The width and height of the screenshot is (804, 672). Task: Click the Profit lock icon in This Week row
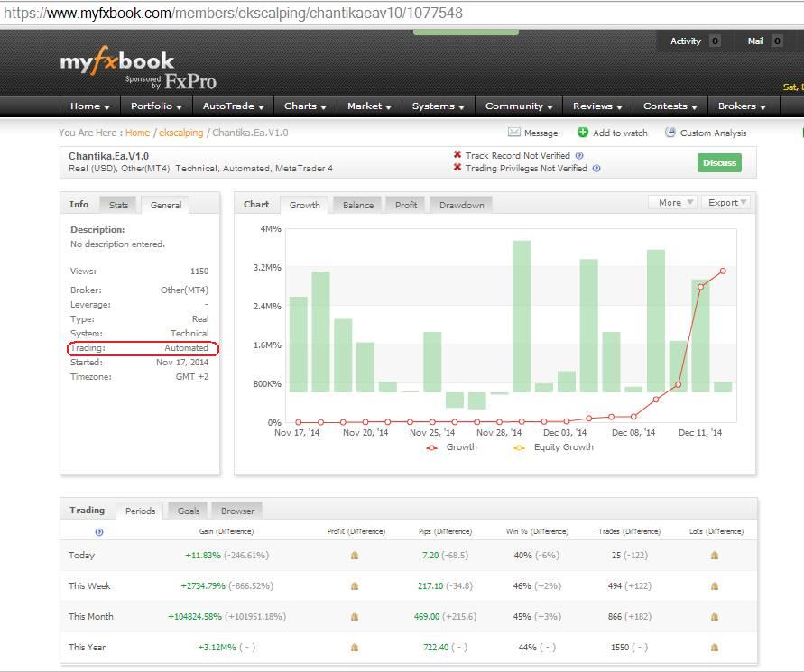point(355,586)
